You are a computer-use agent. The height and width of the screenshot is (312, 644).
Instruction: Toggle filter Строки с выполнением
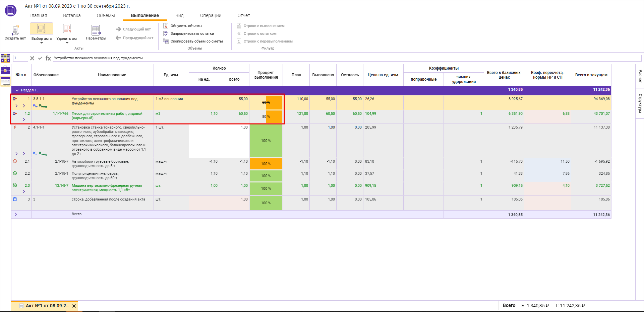coord(264,26)
